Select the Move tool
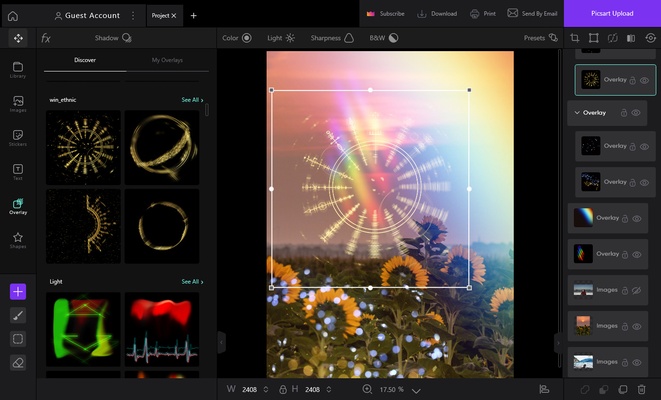 point(18,38)
